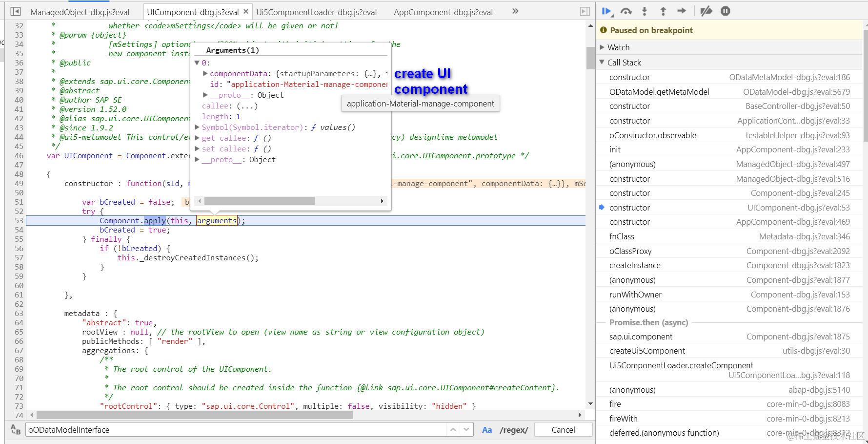Click the editor horizontal scrollbar thumb
Screen dimensions: 868x444
click(195, 415)
